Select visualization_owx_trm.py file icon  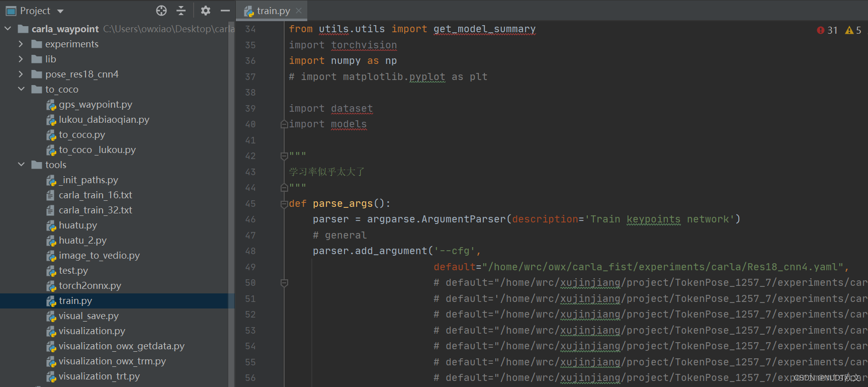tap(51, 361)
